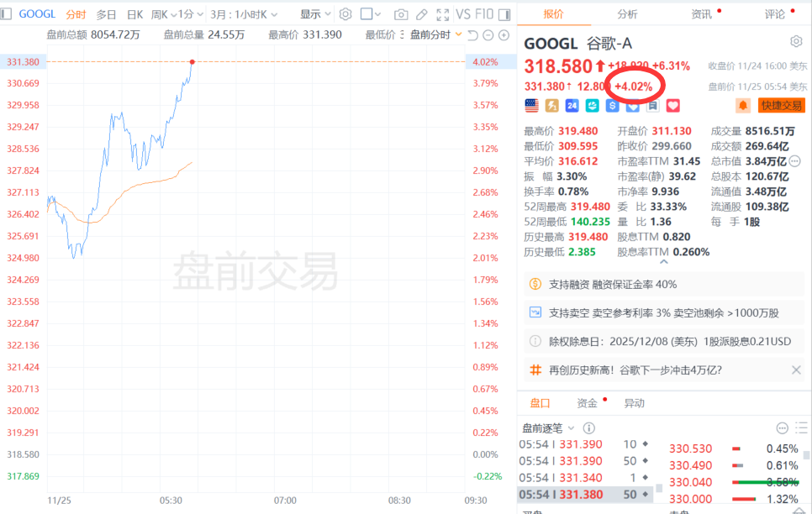Click the 市盈率TTM value 31.45
812x514 pixels.
click(687, 161)
